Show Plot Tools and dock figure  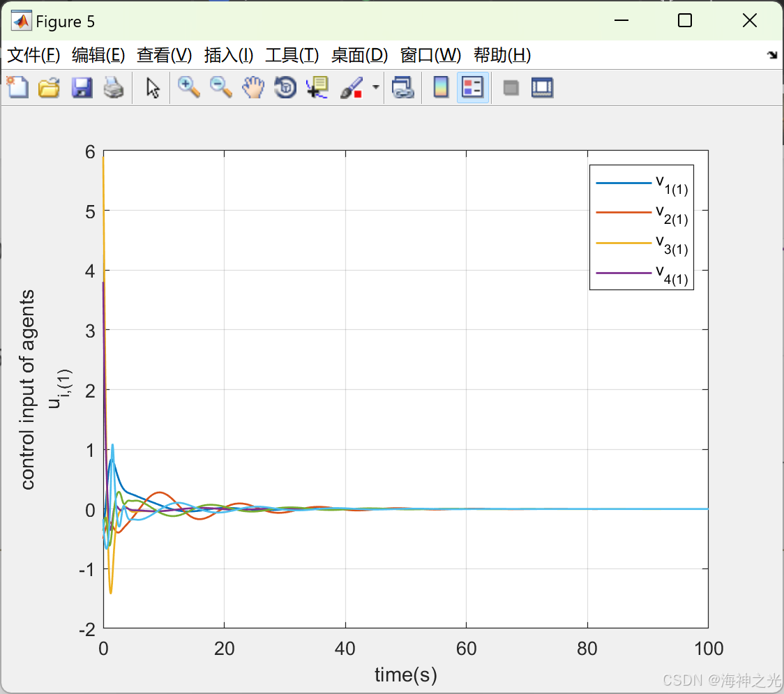[543, 87]
